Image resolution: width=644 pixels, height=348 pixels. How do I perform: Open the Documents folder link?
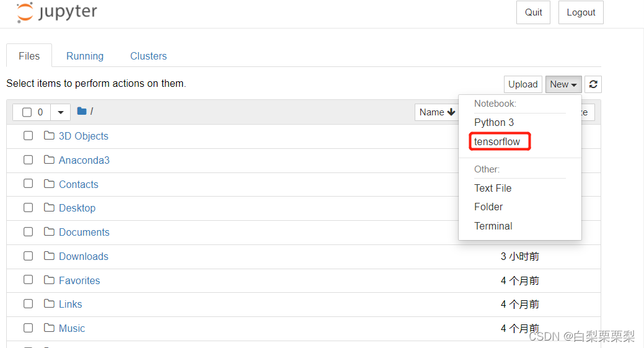(84, 232)
